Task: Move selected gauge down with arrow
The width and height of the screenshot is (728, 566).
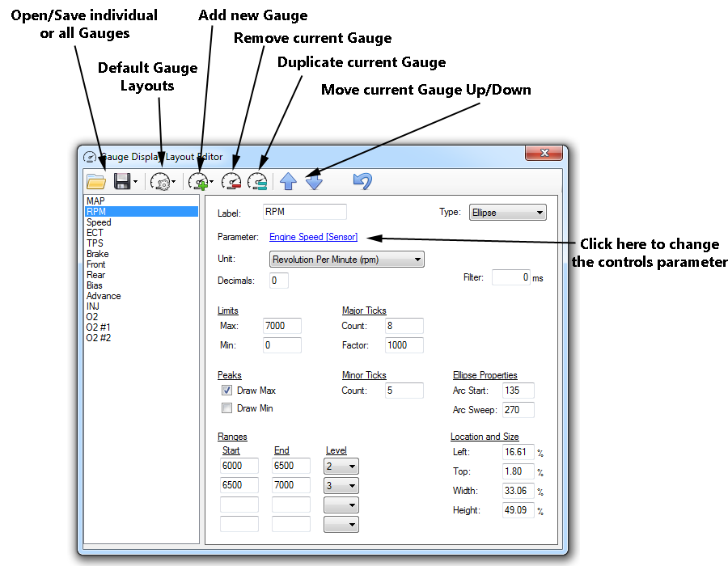Action: coord(314,181)
